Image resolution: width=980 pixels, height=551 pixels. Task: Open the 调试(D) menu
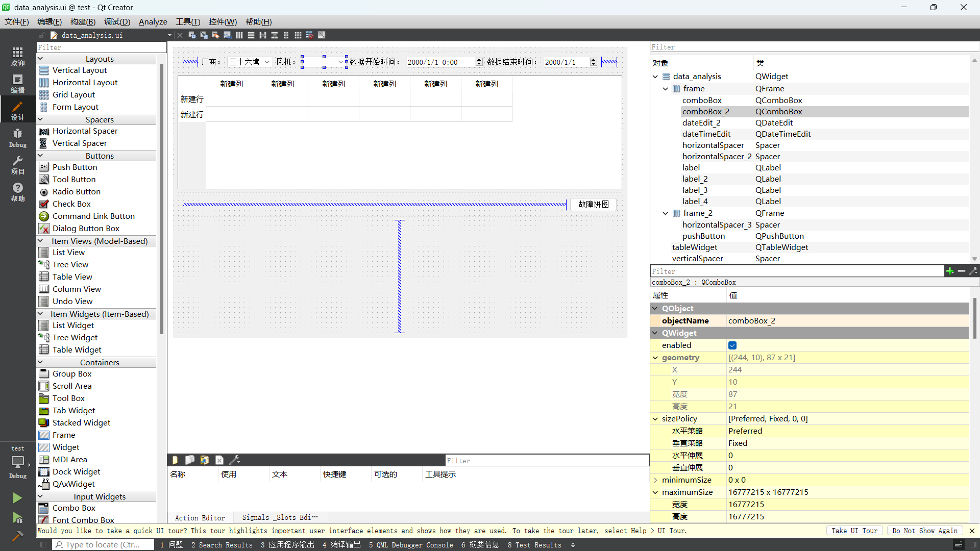point(117,21)
